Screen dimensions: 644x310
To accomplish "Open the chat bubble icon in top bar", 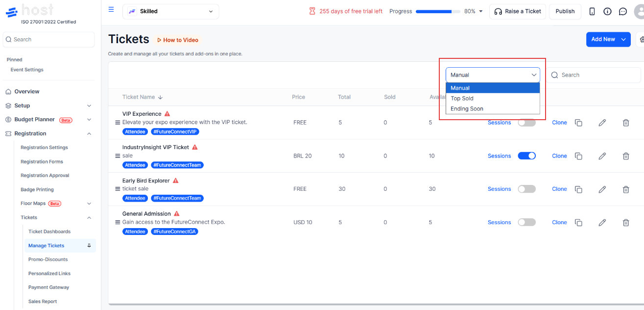I will 622,11.
